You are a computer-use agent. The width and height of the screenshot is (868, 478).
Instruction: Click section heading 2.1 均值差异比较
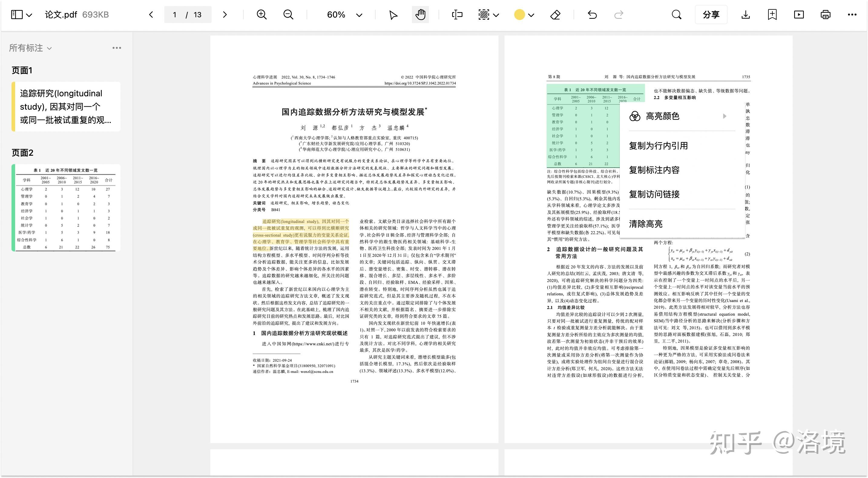point(566,308)
